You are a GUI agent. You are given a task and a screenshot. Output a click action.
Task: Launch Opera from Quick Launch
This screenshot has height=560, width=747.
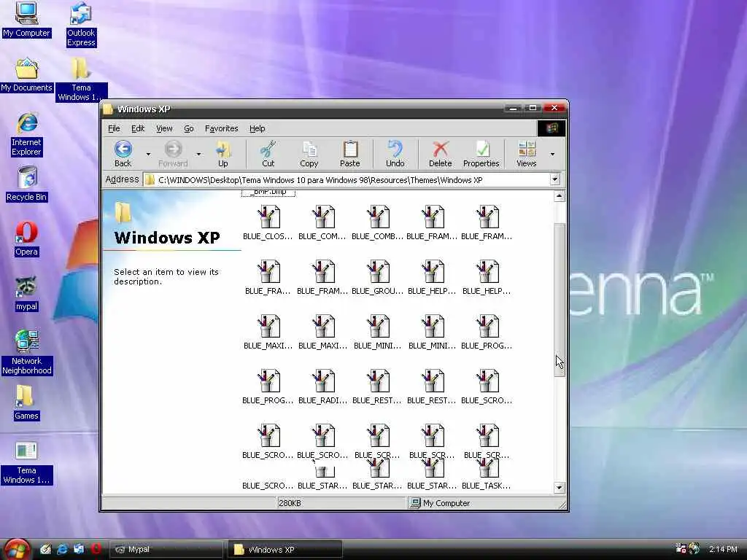[x=96, y=549]
